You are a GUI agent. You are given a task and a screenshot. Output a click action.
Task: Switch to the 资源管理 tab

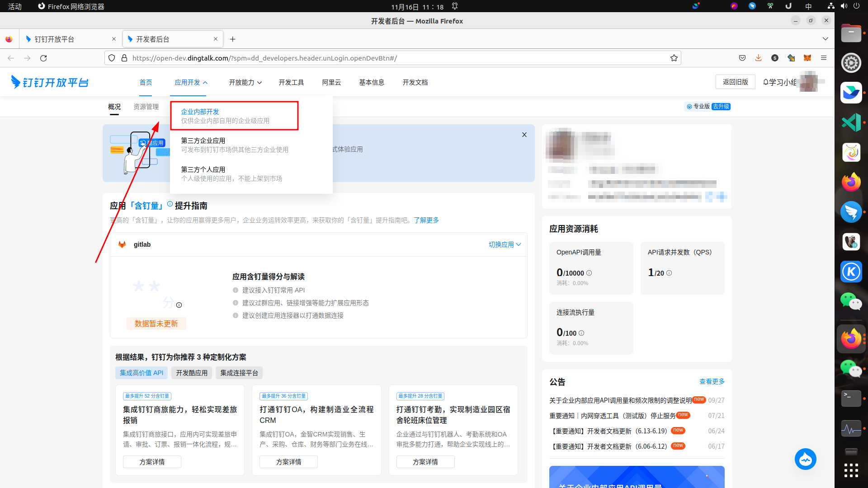[x=146, y=107]
